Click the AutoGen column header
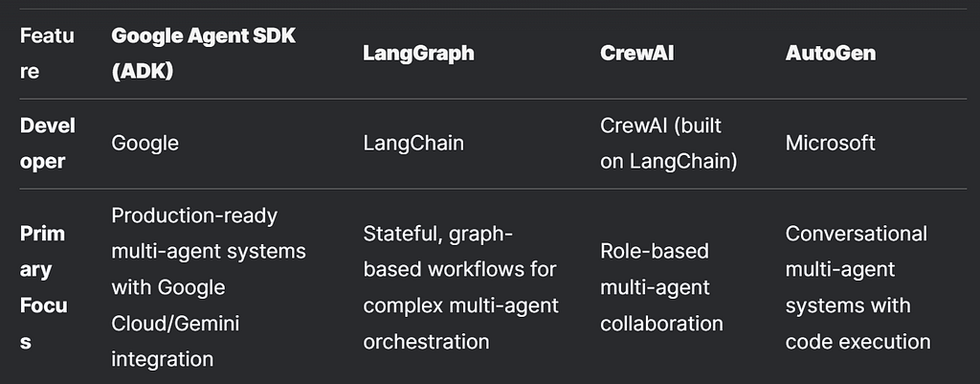980x384 pixels. click(831, 54)
